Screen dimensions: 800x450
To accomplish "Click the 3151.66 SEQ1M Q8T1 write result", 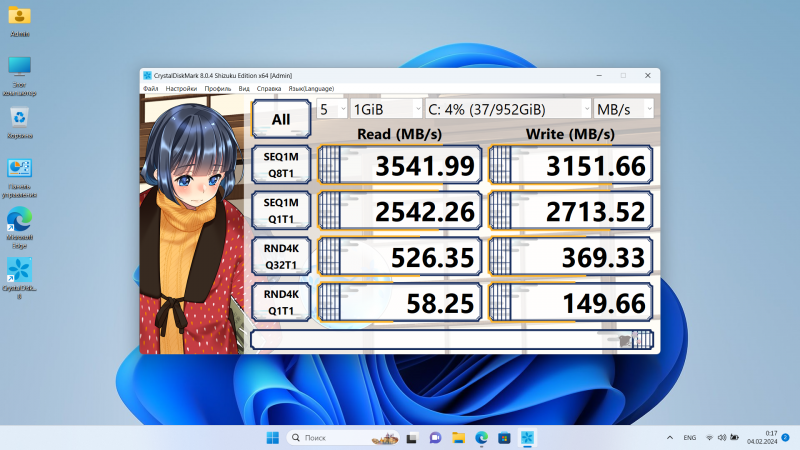I will 570,165.
